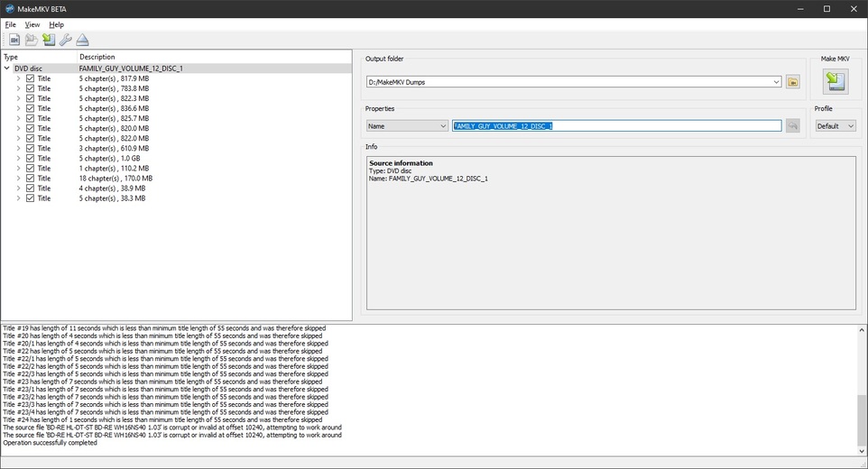Select the '3 chapter(s), 610.9 MB' row

click(x=114, y=148)
